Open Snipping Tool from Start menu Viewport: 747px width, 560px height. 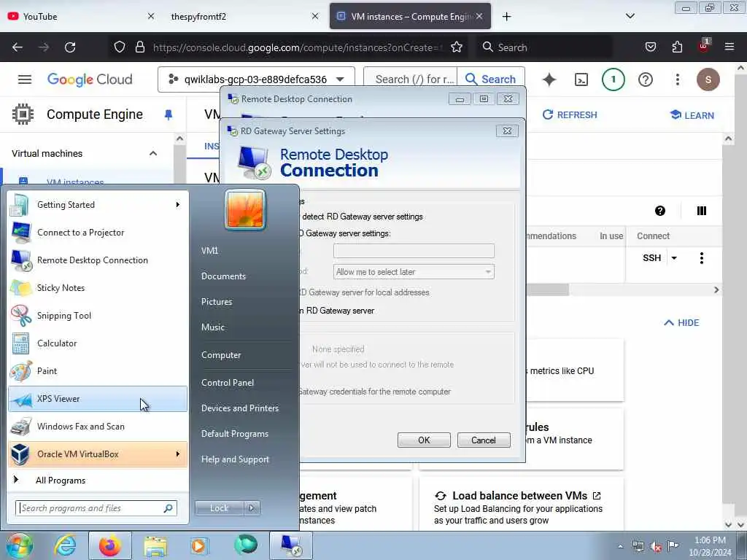[98, 316]
